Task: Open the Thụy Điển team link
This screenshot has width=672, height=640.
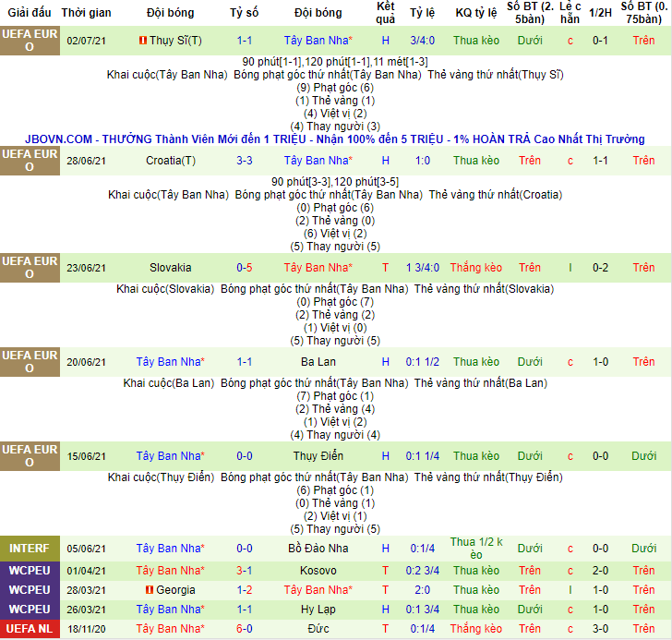Action: pyautogui.click(x=318, y=456)
